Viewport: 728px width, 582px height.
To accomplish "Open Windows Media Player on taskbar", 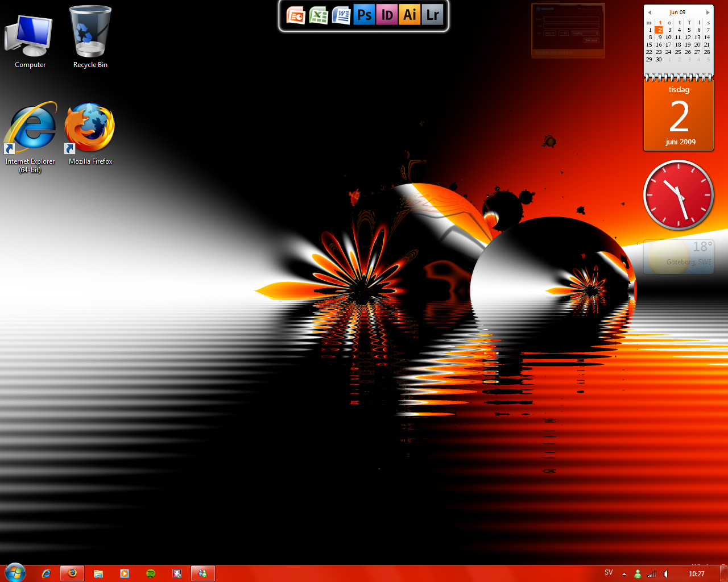I will pyautogui.click(x=125, y=574).
